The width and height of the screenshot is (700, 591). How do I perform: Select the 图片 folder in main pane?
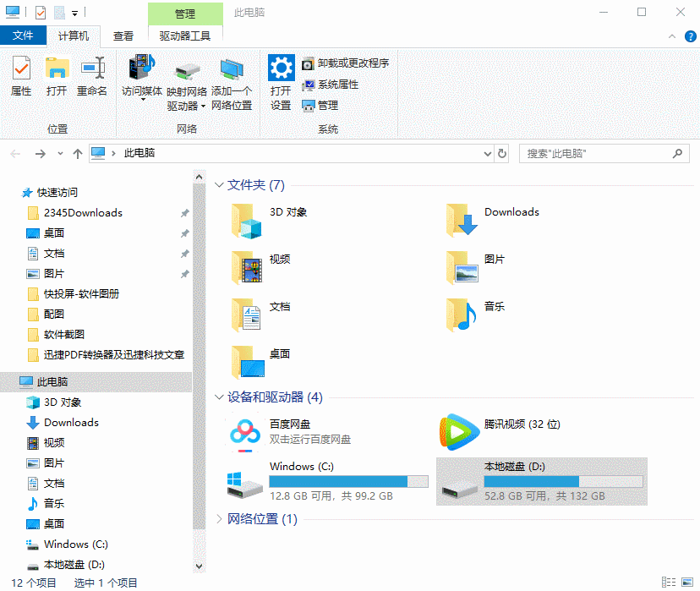point(475,268)
